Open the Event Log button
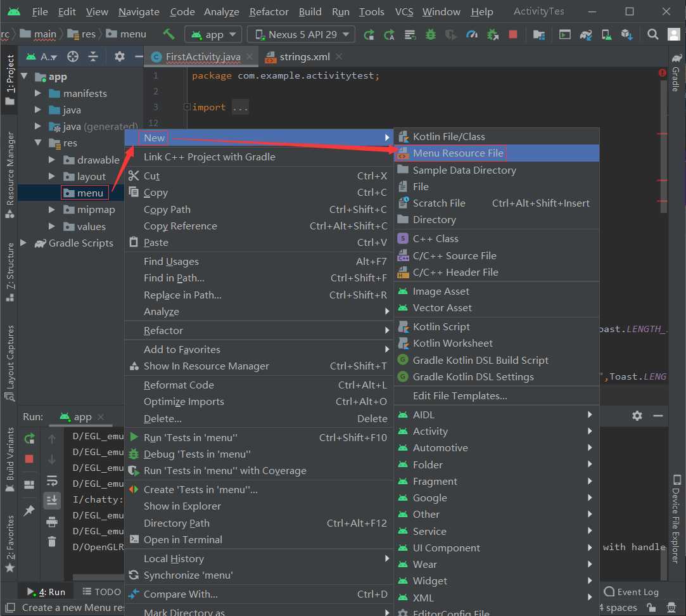The width and height of the screenshot is (686, 616). 631,592
